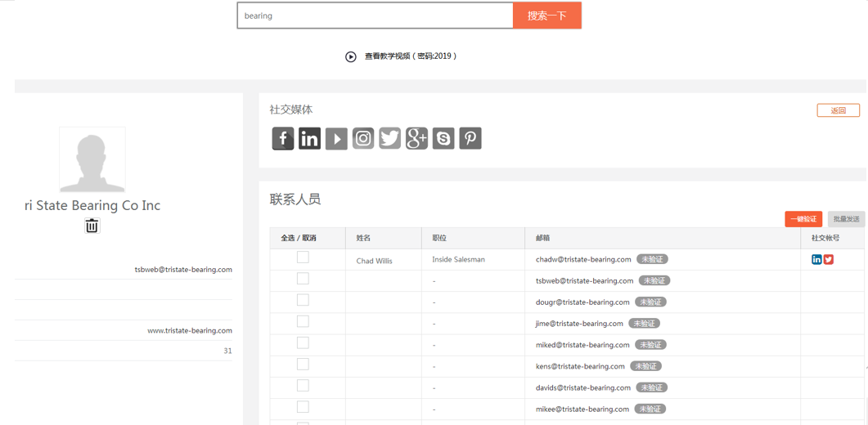
Task: Tick the checkbox for Chad Willis
Action: [303, 257]
